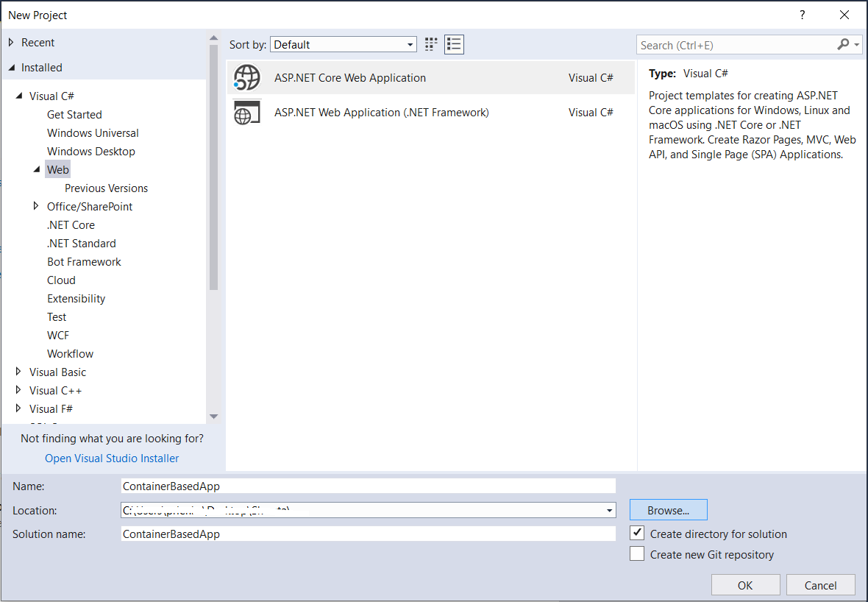
Task: Collapse the Web node arrow
Action: [37, 169]
